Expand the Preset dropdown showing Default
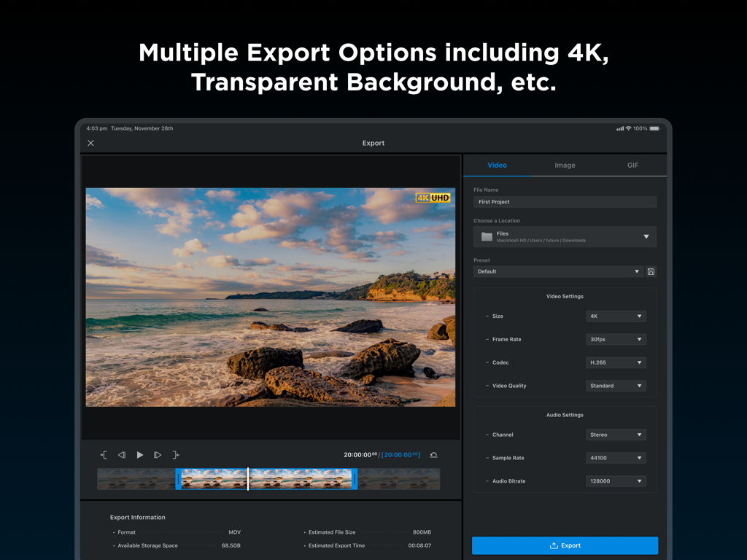Image resolution: width=747 pixels, height=560 pixels. pos(559,271)
